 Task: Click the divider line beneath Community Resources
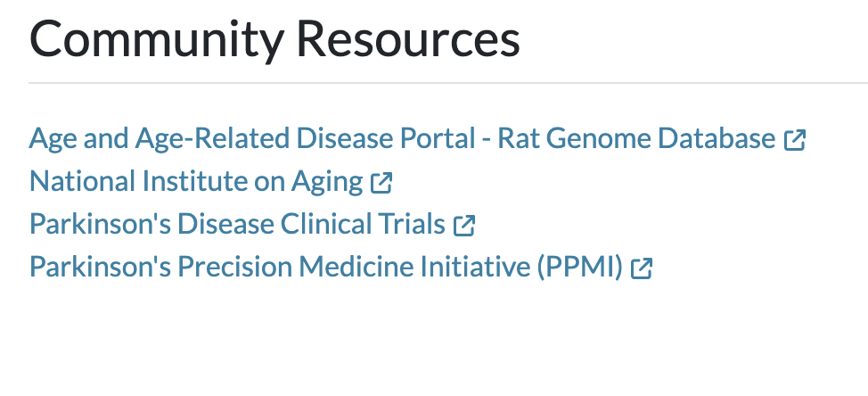coord(448,83)
